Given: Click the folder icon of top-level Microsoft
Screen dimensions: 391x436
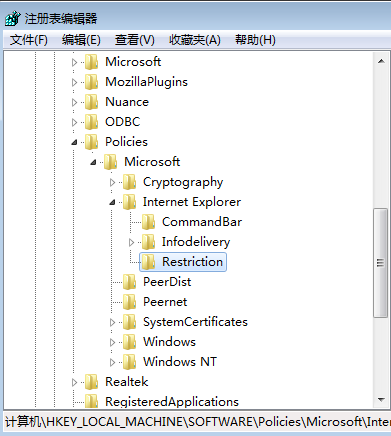Looking at the screenshot, I should [x=91, y=62].
